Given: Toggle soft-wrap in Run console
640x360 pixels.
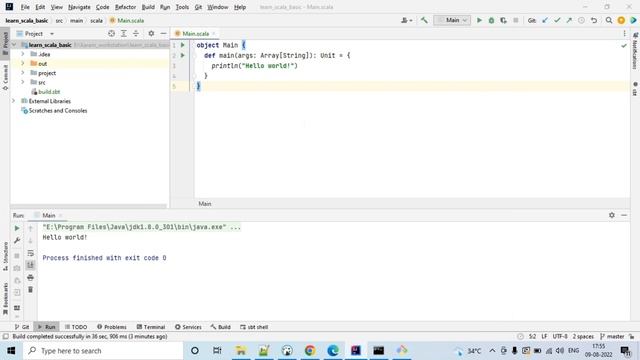Looking at the screenshot, I should [x=30, y=253].
